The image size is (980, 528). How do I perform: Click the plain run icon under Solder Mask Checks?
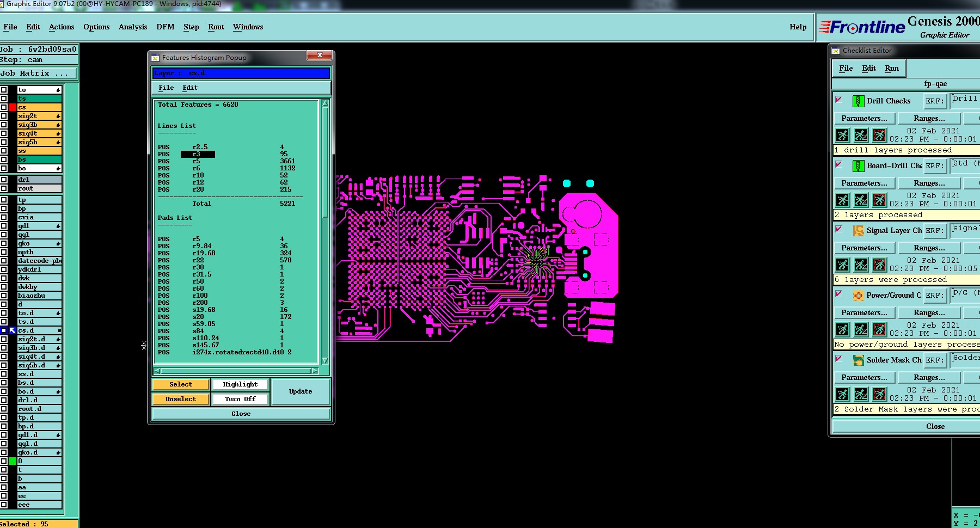(842, 394)
